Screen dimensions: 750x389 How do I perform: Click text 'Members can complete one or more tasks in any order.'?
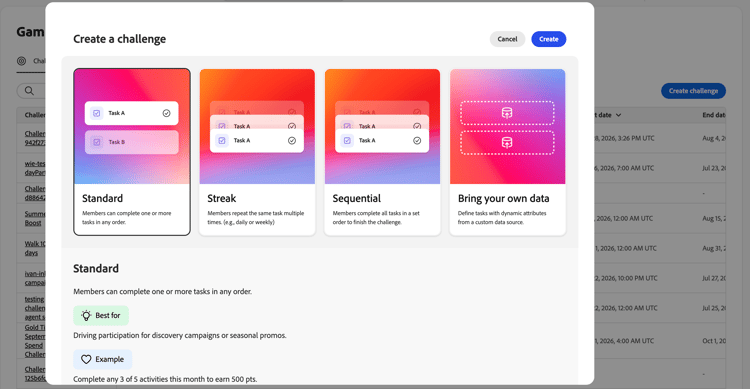pos(163,291)
